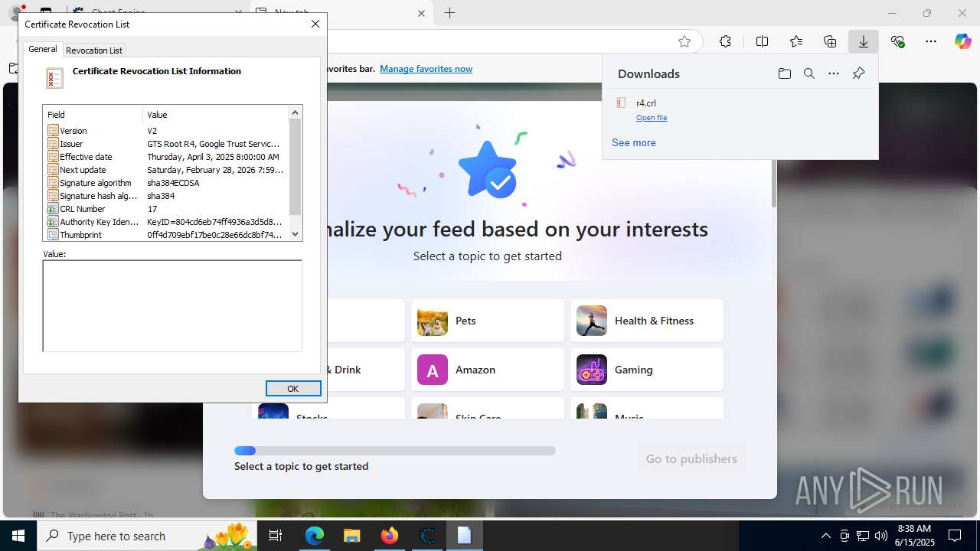
Task: Open Edge Settings and more menu
Action: (x=931, y=41)
